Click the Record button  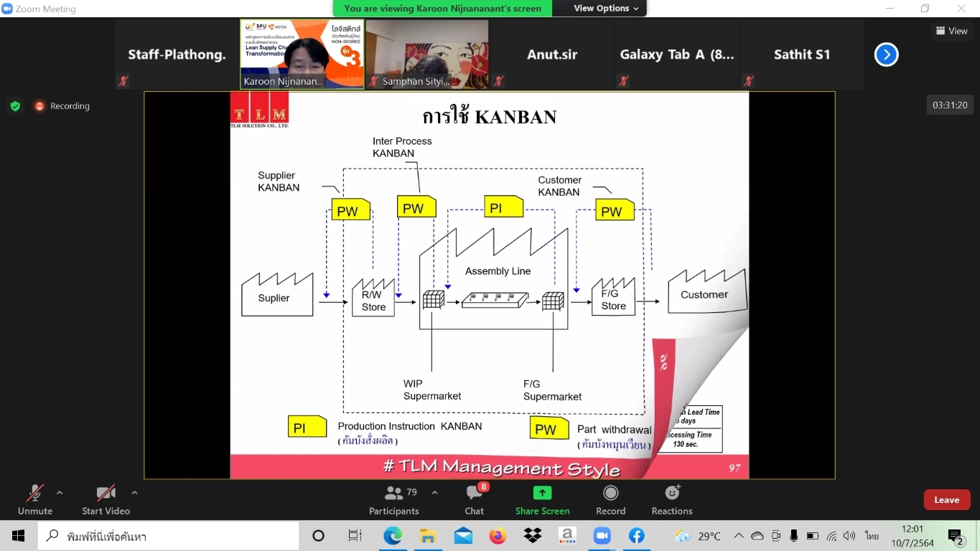610,500
